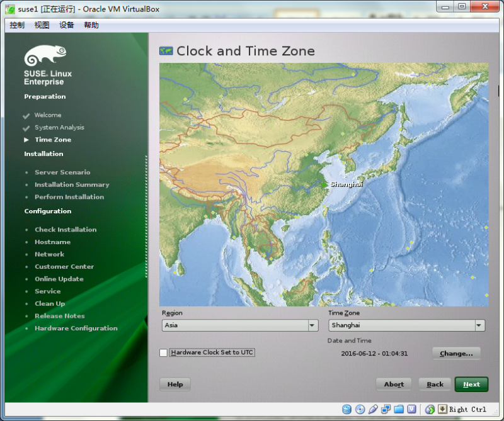
Task: Click the Back button
Action: coord(435,384)
